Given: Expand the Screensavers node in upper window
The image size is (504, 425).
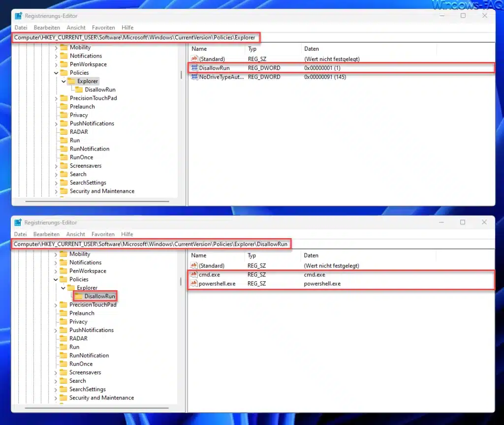Looking at the screenshot, I should [56, 166].
